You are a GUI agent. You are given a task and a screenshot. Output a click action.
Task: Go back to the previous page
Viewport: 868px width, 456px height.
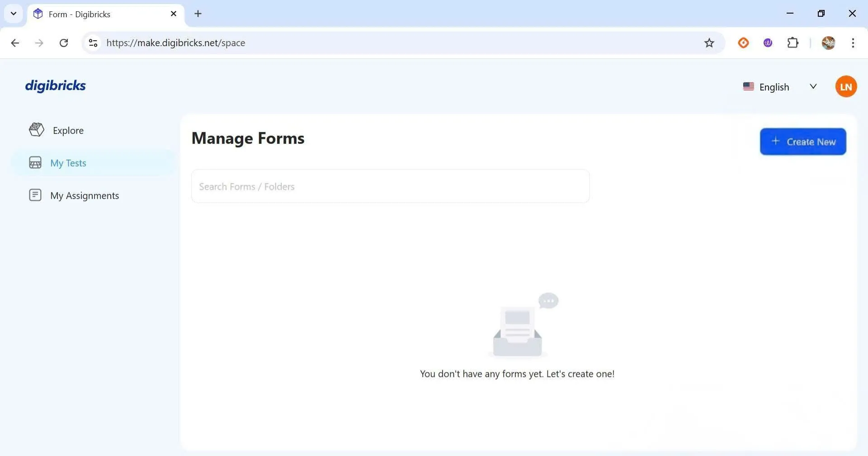click(x=15, y=43)
